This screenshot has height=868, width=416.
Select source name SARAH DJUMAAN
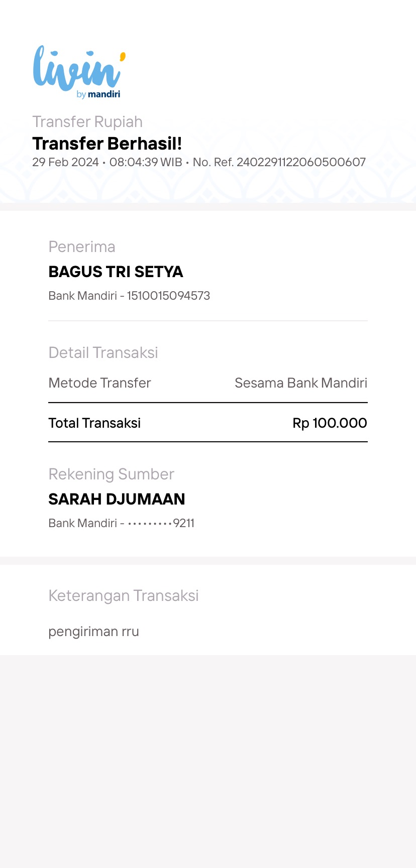coord(117,499)
